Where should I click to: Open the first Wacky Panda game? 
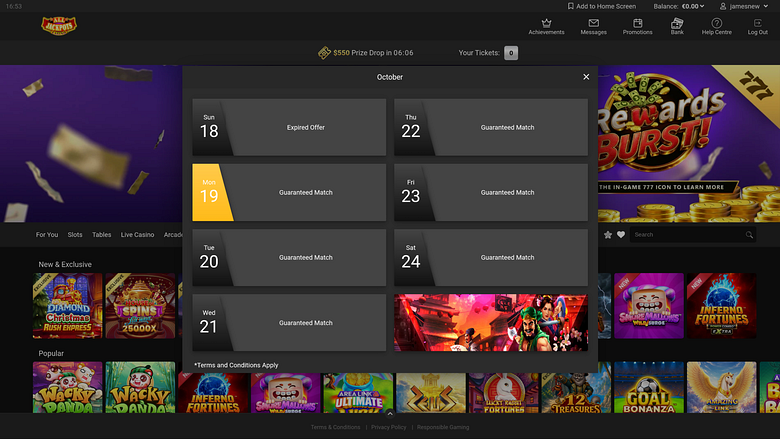click(x=68, y=387)
